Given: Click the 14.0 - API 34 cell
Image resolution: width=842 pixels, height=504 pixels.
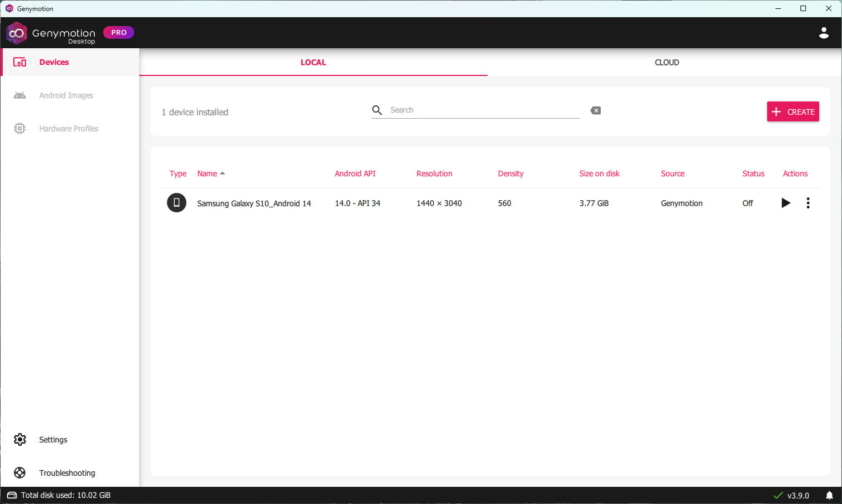Looking at the screenshot, I should pyautogui.click(x=358, y=203).
